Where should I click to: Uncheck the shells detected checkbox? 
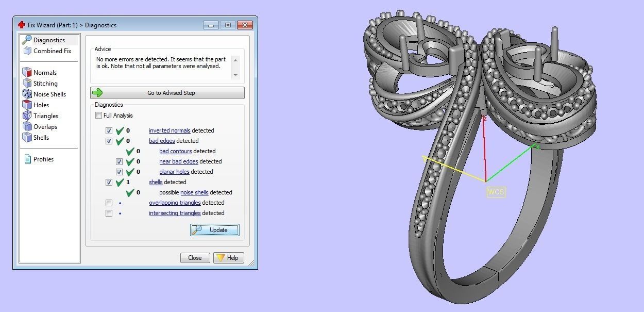coord(109,182)
